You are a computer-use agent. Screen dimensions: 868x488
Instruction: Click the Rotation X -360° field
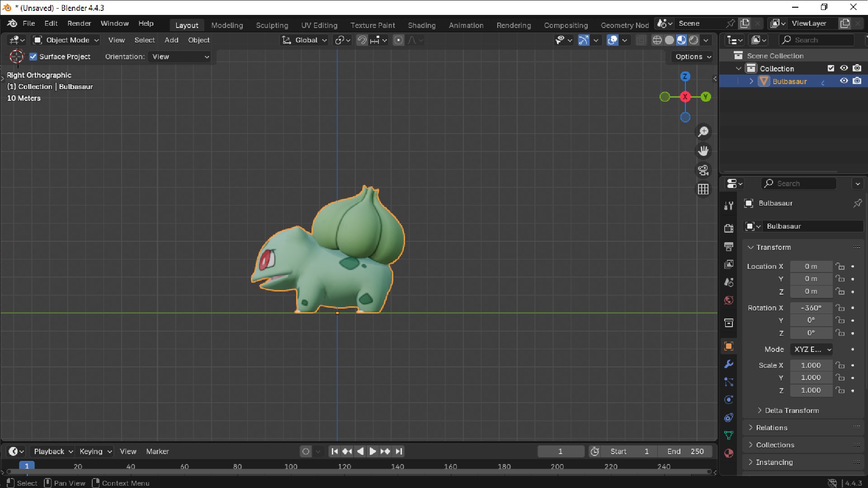(x=811, y=308)
